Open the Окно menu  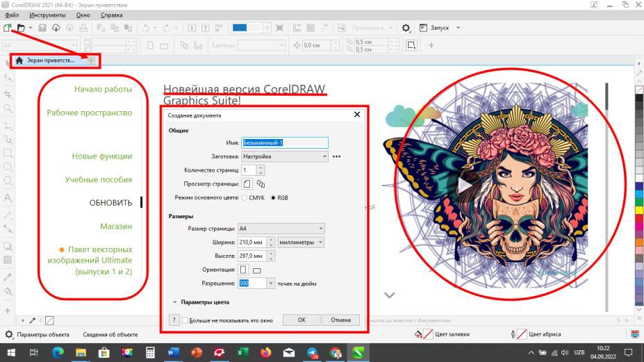[83, 15]
